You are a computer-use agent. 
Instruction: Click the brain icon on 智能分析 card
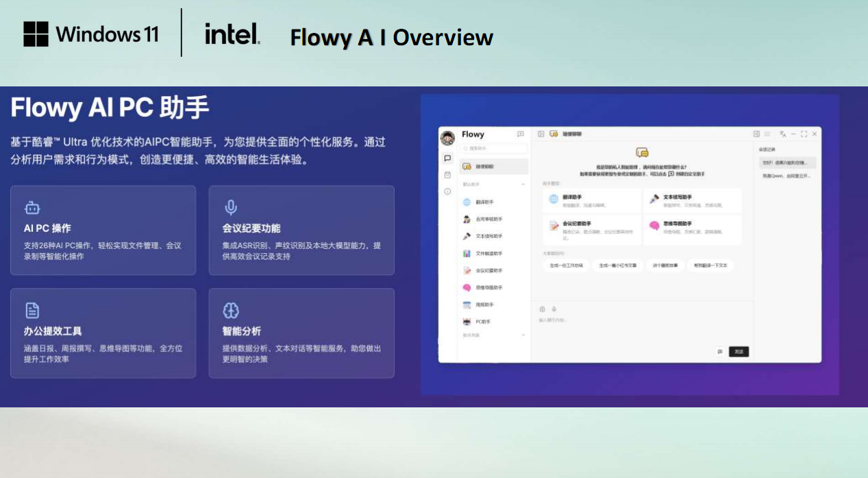pyautogui.click(x=231, y=311)
